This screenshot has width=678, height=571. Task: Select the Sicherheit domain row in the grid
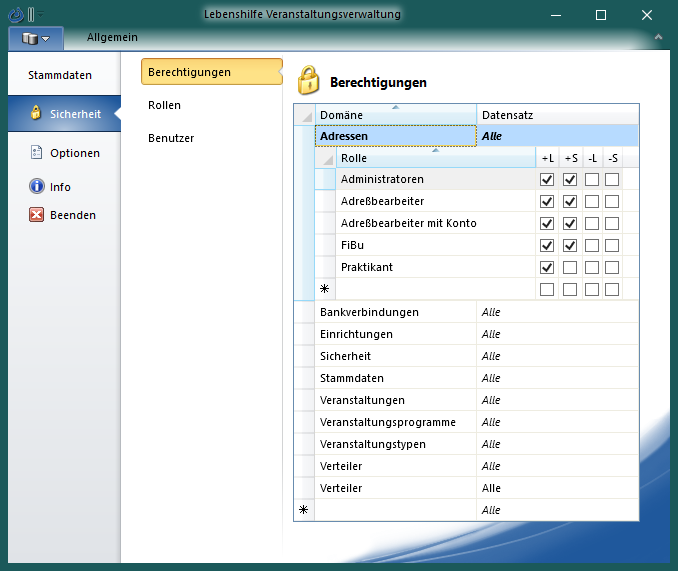(477, 356)
